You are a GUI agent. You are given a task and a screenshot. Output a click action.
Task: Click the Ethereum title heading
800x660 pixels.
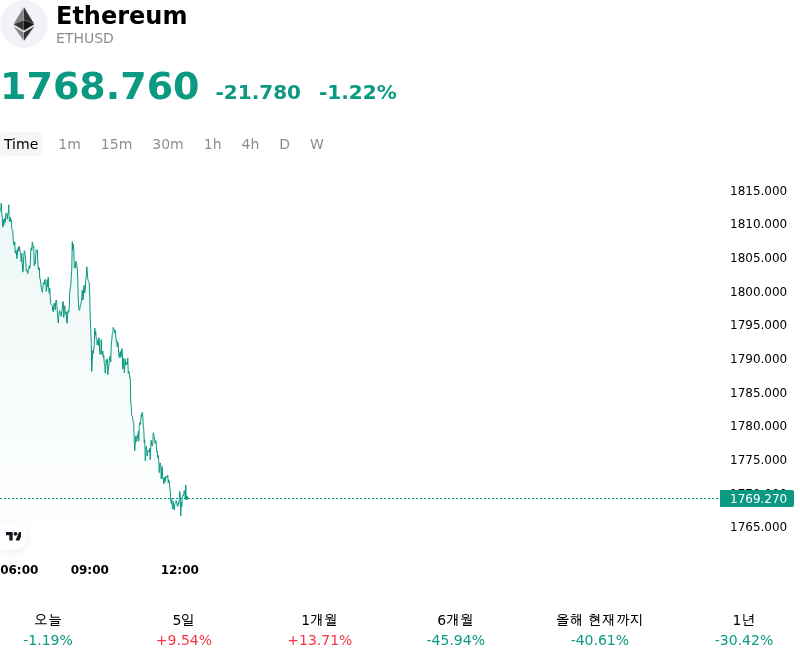tap(121, 15)
